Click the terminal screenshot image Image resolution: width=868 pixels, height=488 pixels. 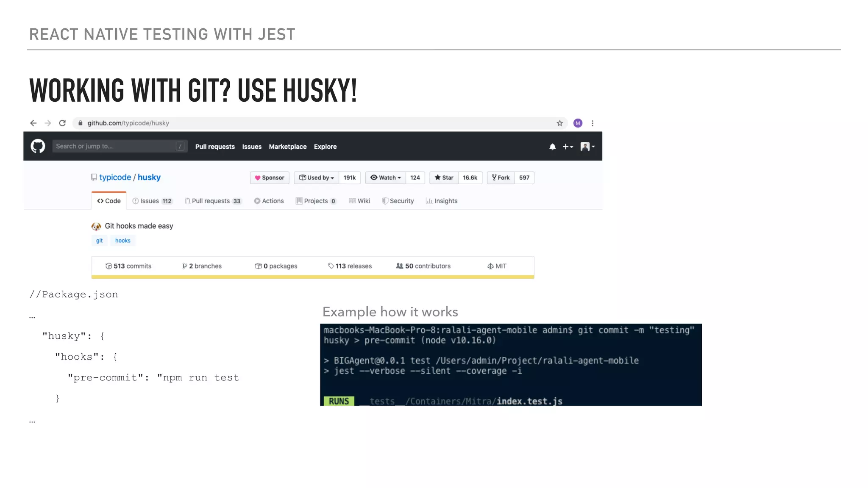tap(511, 365)
